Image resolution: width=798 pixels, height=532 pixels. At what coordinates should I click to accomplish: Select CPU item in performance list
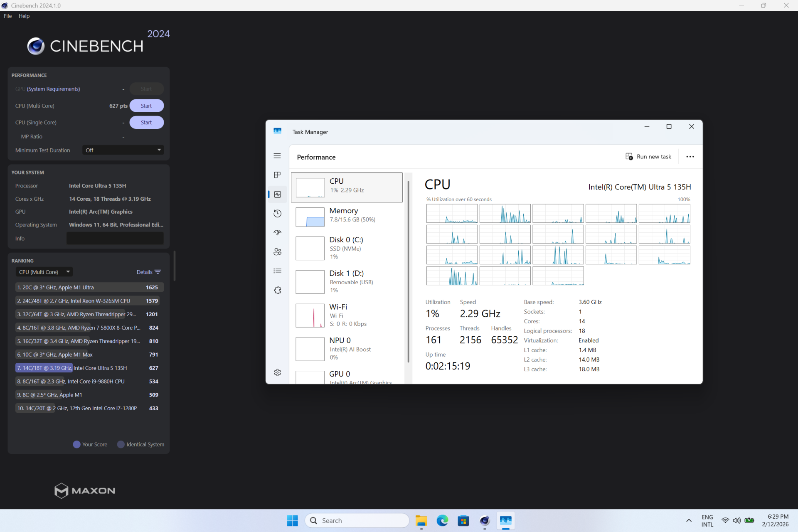click(x=347, y=187)
